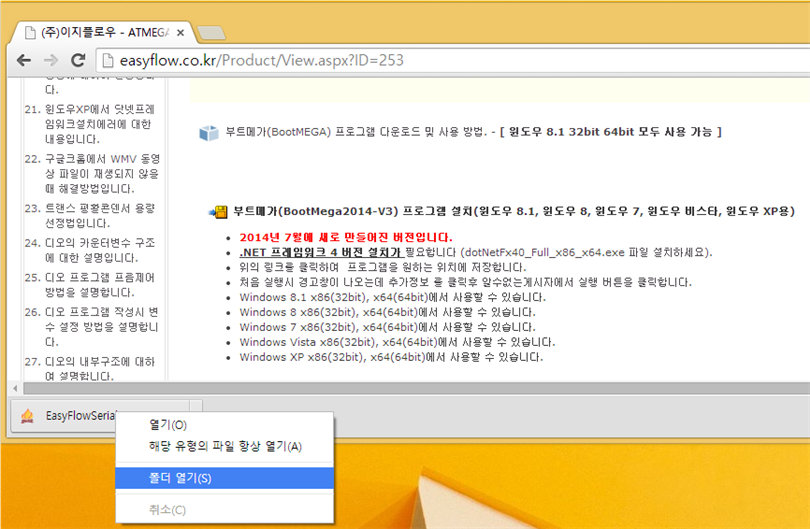Click the BootMEGA blue box icon
This screenshot has height=529, width=810.
click(x=209, y=133)
